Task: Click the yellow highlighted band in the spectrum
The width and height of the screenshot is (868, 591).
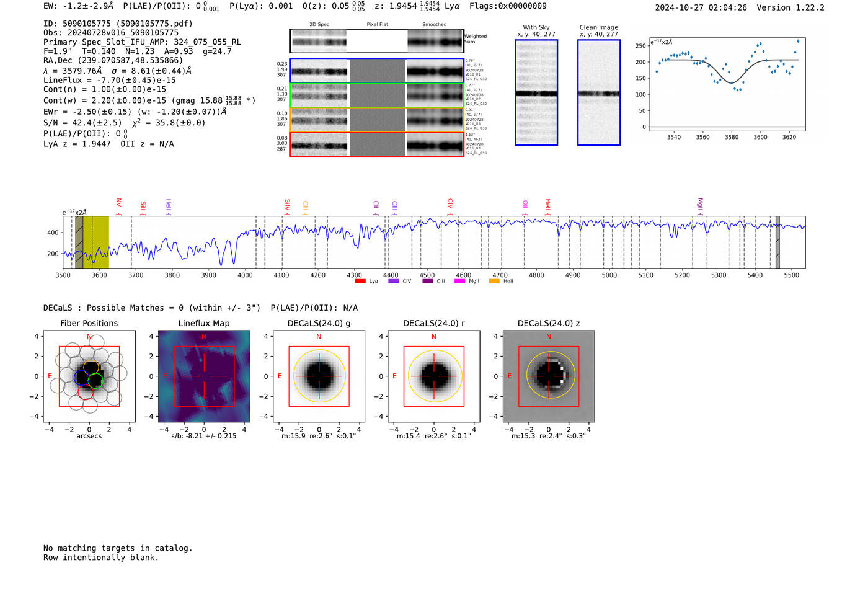Action: click(96, 242)
